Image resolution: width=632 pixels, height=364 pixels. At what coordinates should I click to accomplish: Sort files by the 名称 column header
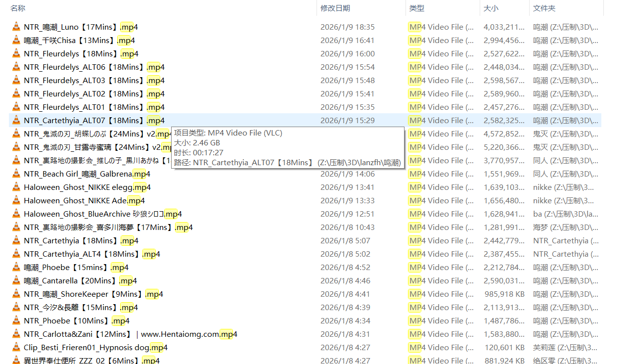pos(17,8)
